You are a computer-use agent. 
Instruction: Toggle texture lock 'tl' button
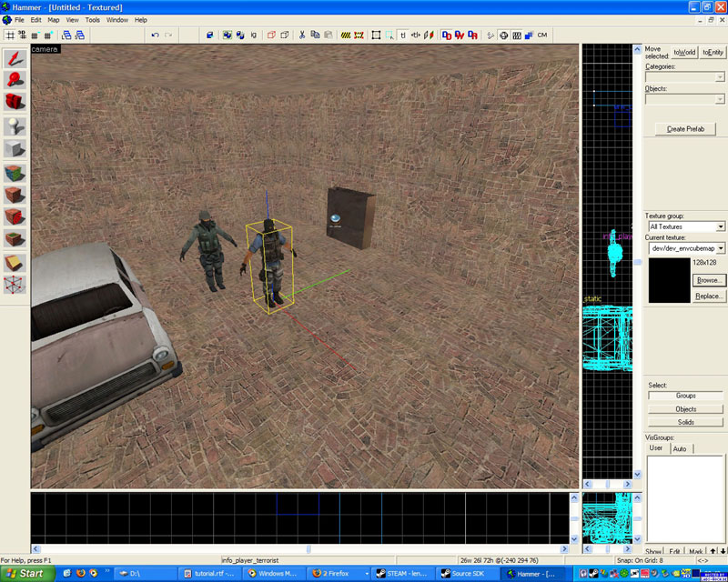point(403,35)
